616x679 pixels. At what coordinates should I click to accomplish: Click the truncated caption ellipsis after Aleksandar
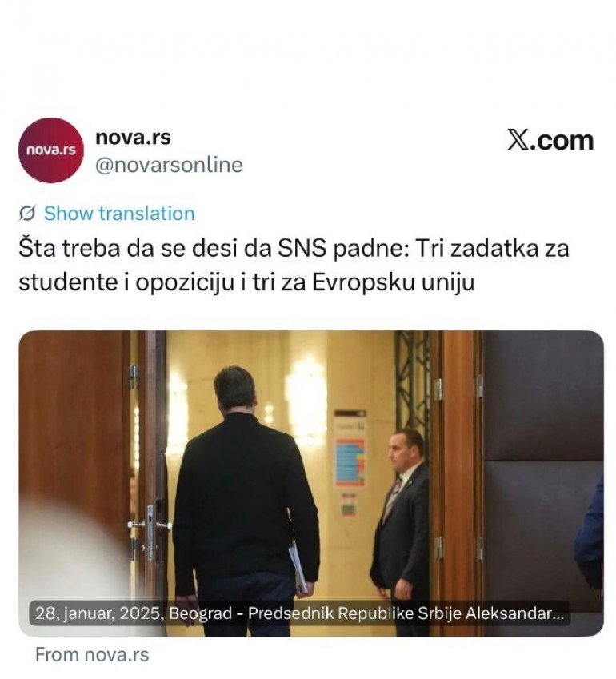(x=559, y=614)
